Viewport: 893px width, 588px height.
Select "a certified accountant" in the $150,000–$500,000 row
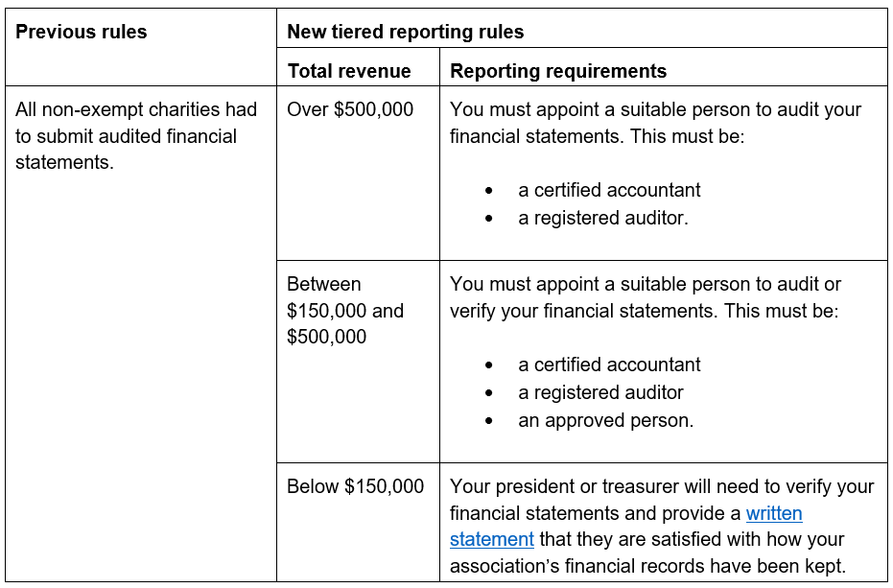click(x=609, y=365)
